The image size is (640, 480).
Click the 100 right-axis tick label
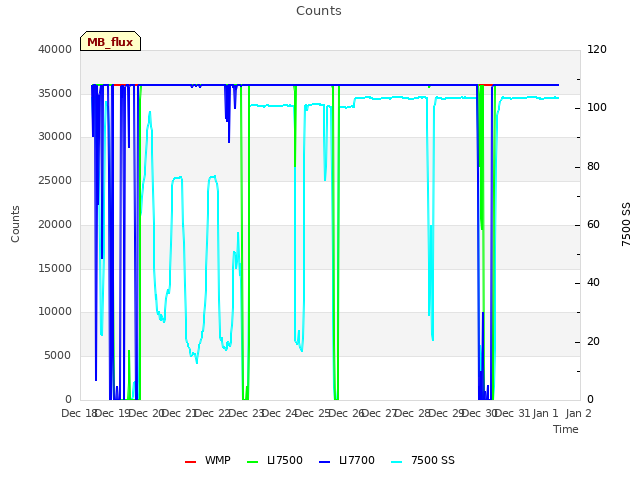(x=597, y=107)
